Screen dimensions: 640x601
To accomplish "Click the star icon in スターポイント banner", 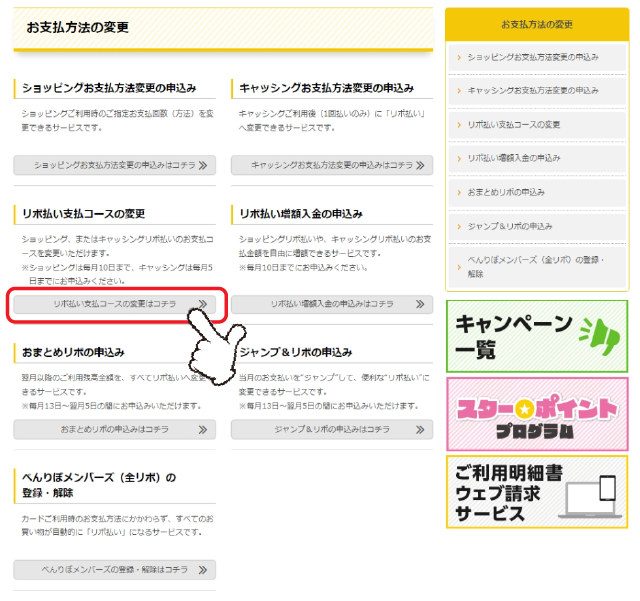I will pyautogui.click(x=524, y=409).
